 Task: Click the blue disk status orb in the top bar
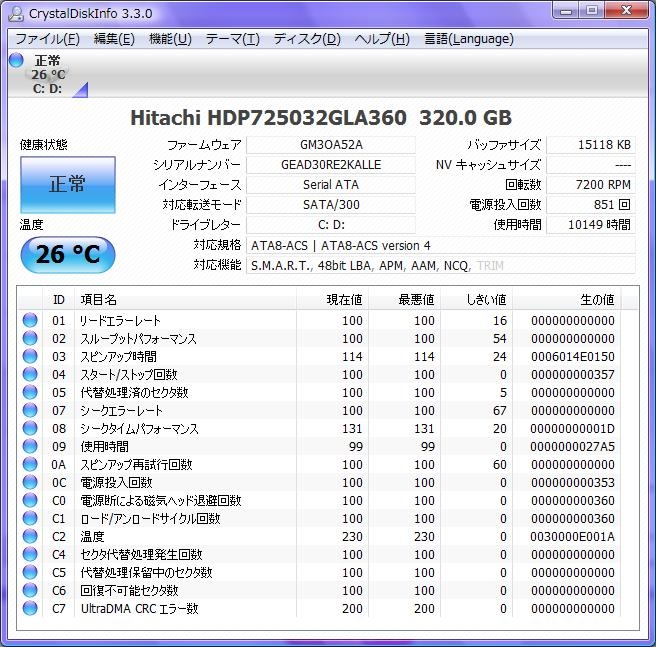pyautogui.click(x=16, y=60)
